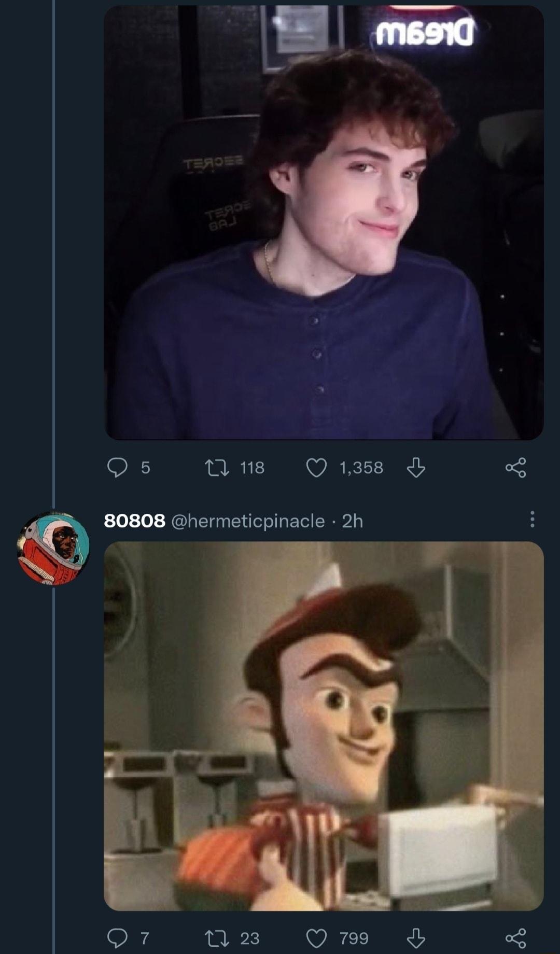Visit the @hermeticpinacle handle
Screen dimensions: 560x954
[x=247, y=521]
